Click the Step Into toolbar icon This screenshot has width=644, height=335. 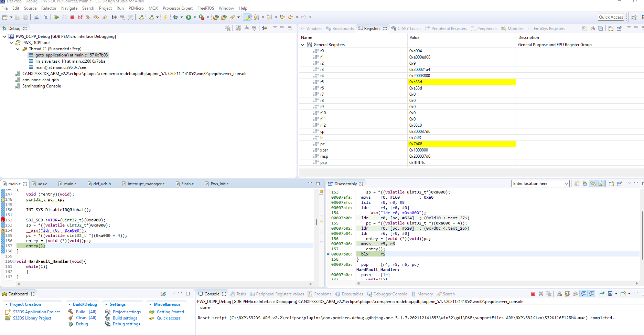88,17
